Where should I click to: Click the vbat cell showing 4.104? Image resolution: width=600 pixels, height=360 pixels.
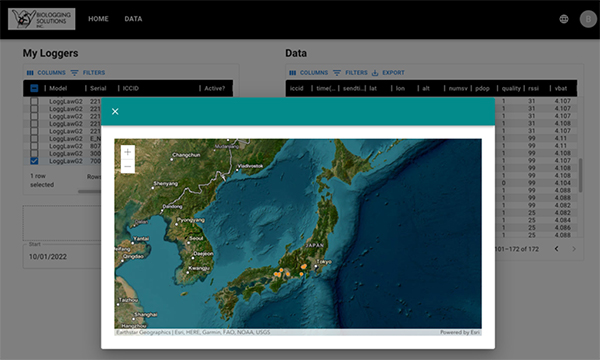562,183
